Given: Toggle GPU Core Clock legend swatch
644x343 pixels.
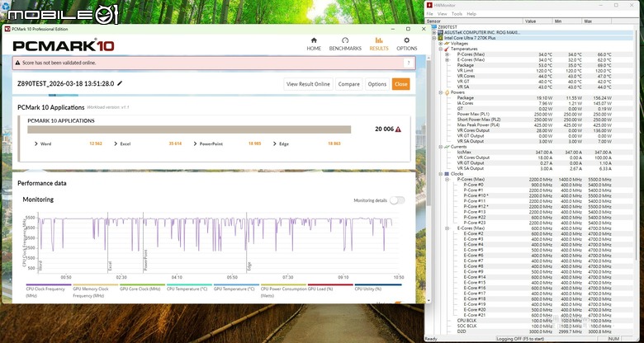Looking at the screenshot, I should pos(142,284).
